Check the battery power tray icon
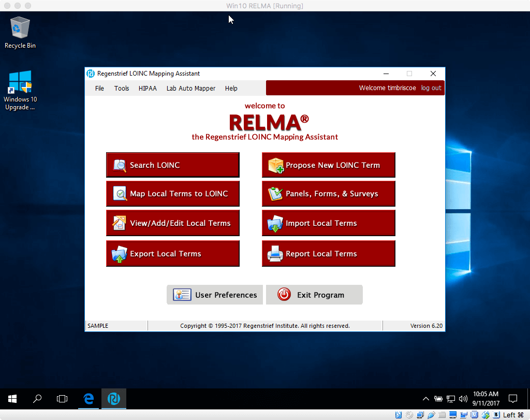530x420 pixels. point(438,399)
